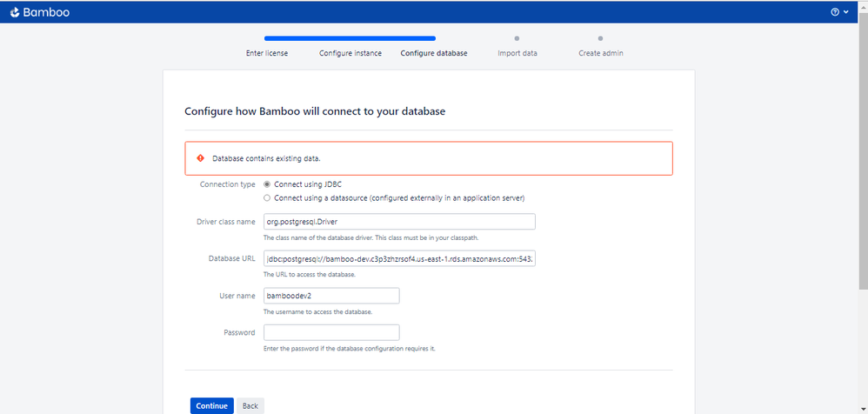
Task: Select Connect using a datasource option
Action: click(267, 197)
